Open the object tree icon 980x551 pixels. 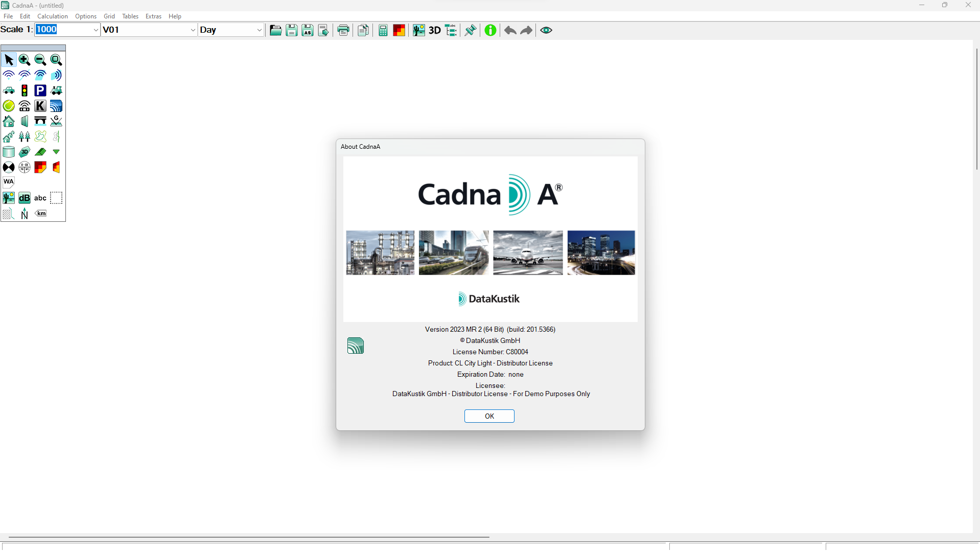click(x=451, y=30)
